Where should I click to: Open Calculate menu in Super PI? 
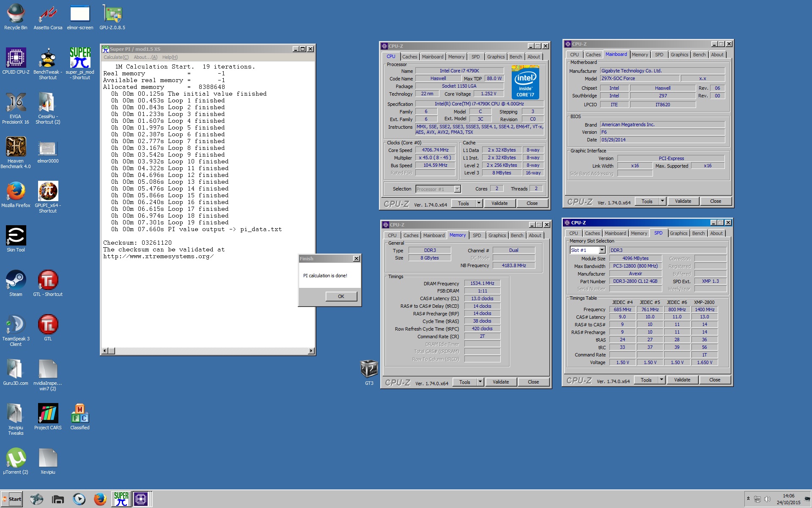click(116, 57)
